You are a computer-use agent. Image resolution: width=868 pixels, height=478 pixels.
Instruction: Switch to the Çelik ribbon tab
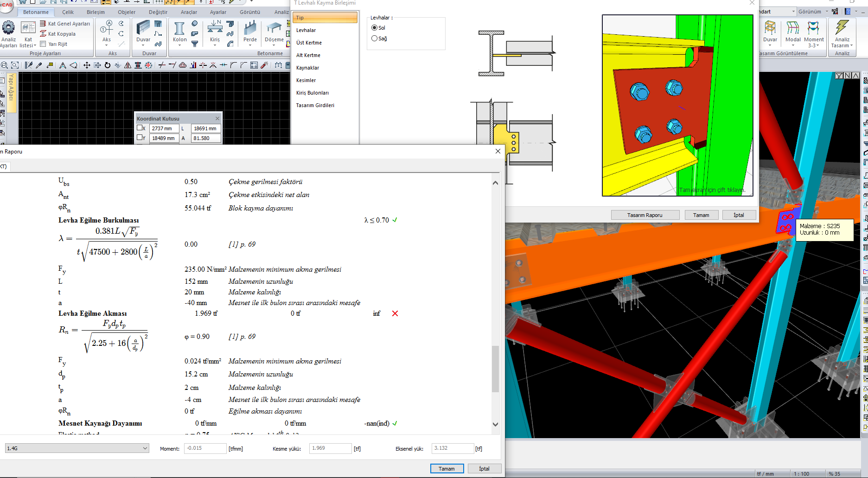(x=68, y=12)
